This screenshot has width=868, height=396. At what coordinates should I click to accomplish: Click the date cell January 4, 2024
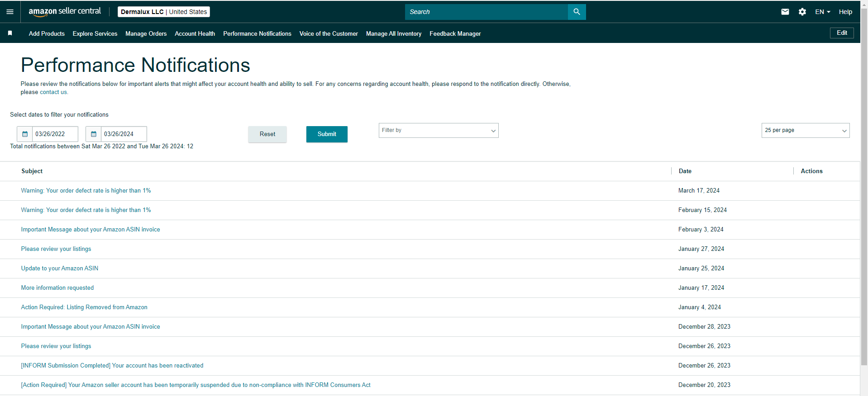coord(700,307)
